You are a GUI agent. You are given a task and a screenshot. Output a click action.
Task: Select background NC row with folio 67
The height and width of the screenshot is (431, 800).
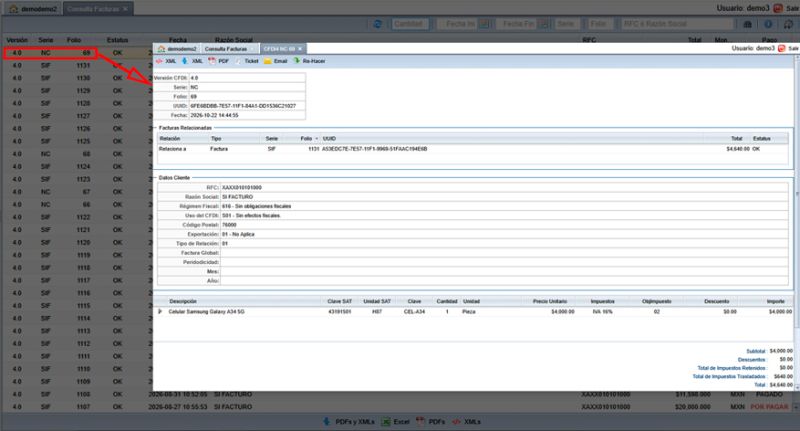point(77,192)
